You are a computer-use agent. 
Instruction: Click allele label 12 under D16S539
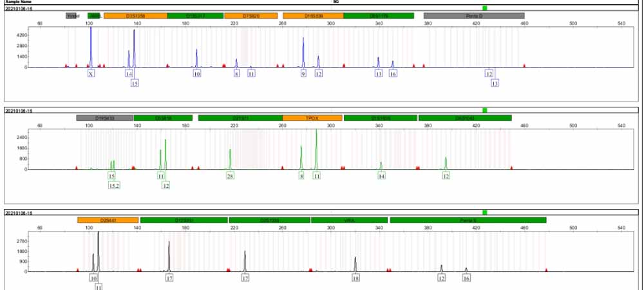coord(319,74)
